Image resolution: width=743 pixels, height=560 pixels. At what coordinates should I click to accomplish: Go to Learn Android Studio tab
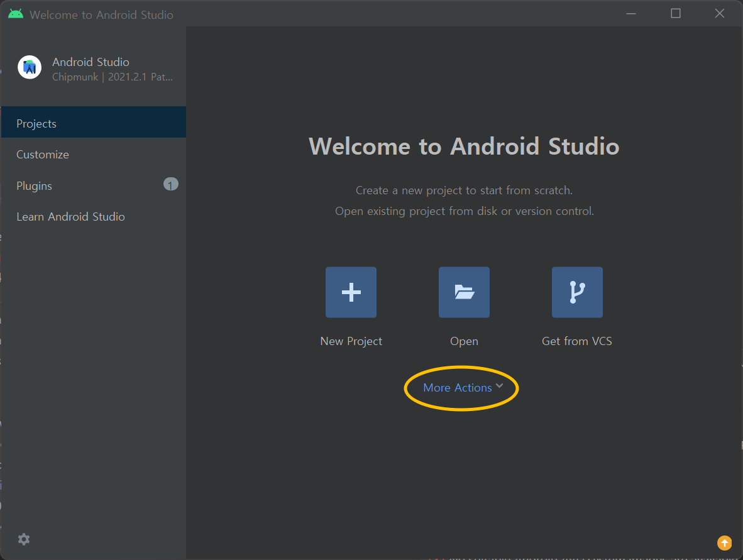(94, 216)
